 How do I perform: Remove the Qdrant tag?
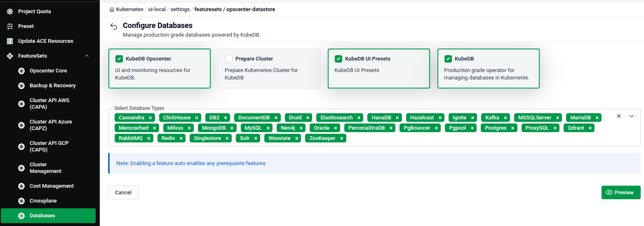(x=590, y=128)
